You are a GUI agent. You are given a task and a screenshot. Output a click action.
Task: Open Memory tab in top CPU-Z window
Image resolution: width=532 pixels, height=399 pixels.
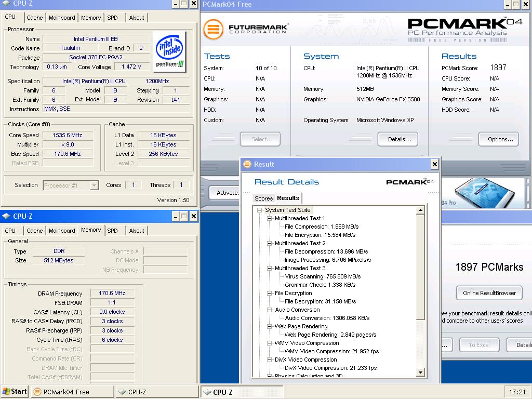pyautogui.click(x=91, y=18)
